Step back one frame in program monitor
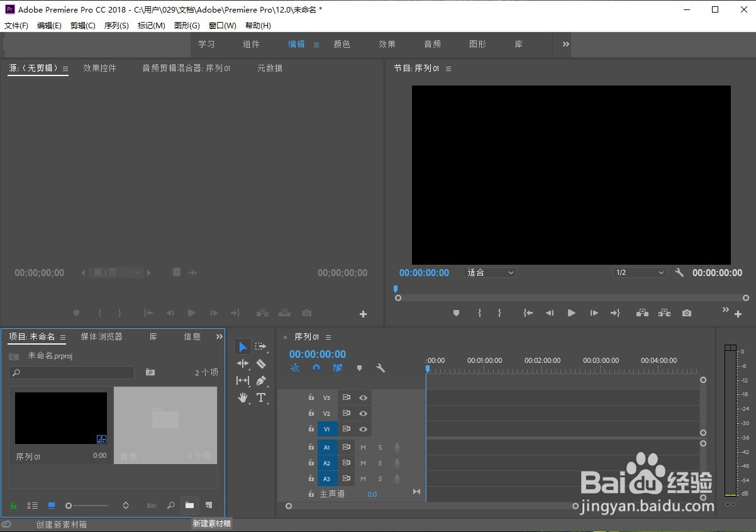The image size is (756, 532). tap(550, 313)
